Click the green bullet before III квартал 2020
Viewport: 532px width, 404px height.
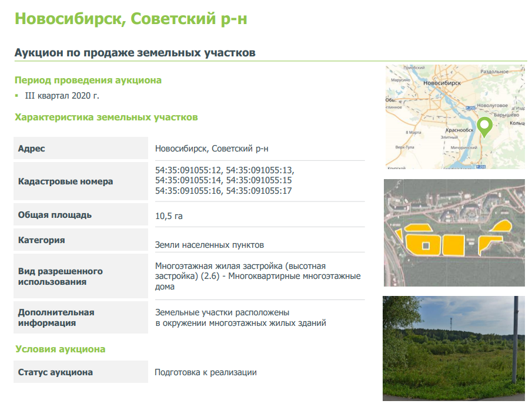(x=17, y=95)
